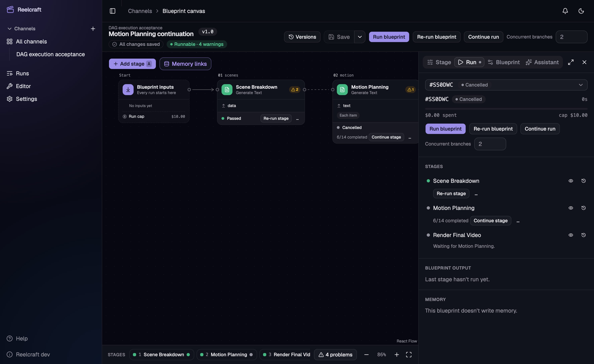Screen dimensions: 594x364
Task: Click Motion Planning node warning badge
Action: click(410, 90)
